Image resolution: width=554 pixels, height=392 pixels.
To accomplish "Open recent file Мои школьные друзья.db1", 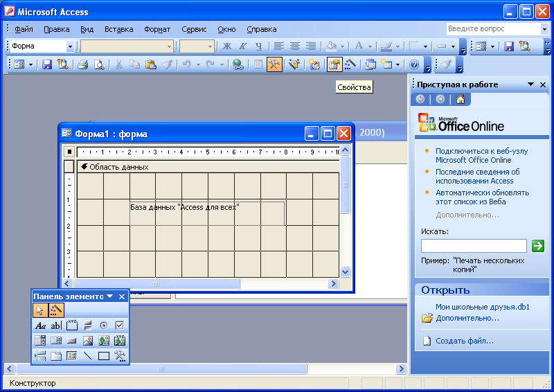I will pos(483,307).
